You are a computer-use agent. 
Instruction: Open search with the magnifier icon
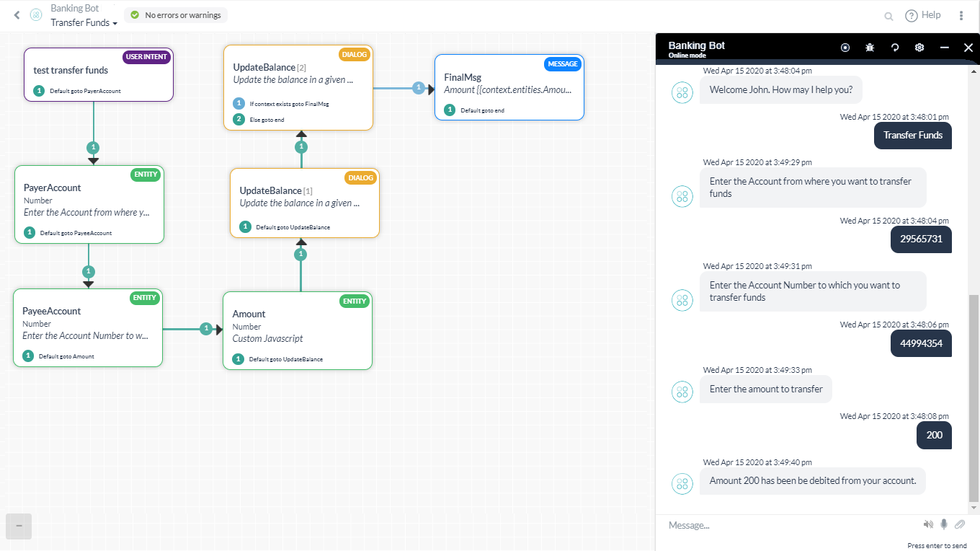[888, 15]
